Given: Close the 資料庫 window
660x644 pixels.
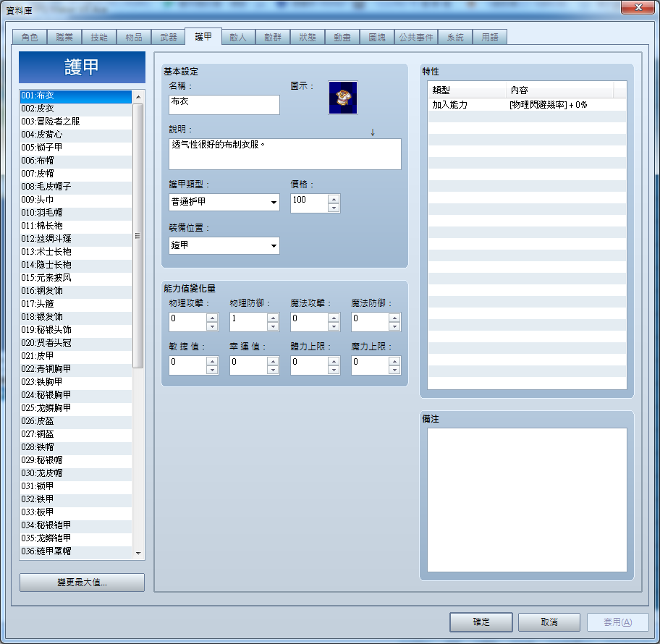Looking at the screenshot, I should click(x=638, y=7).
